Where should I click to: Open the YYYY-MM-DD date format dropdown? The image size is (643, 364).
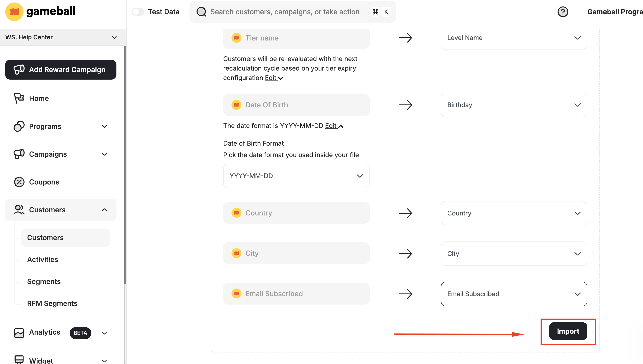[x=296, y=176]
